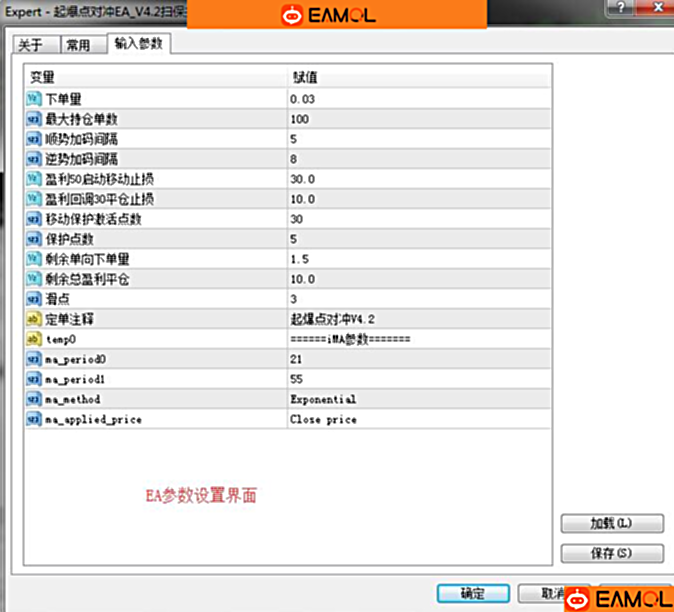Click the icon beside ma_period0
674x612 pixels.
click(34, 359)
